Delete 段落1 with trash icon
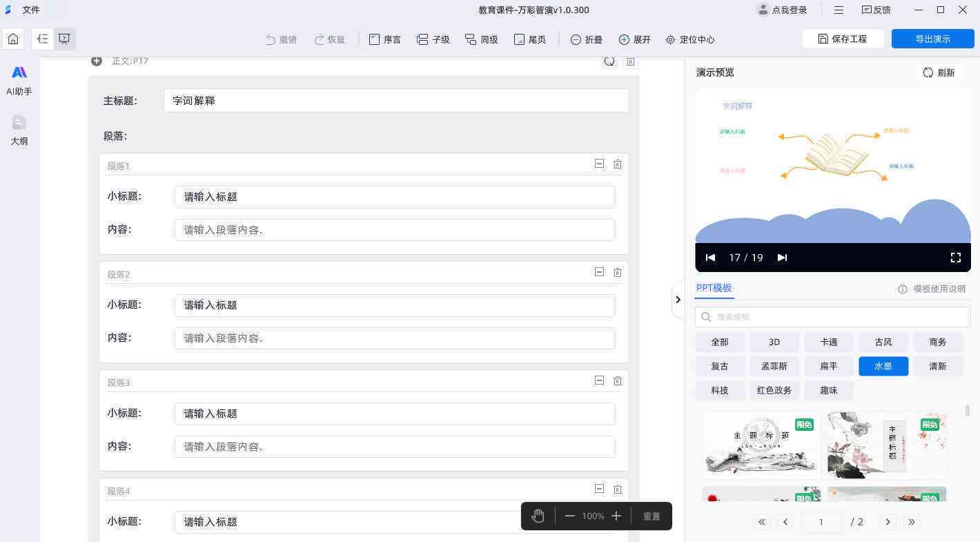Viewport: 980px width, 542px height. click(618, 164)
